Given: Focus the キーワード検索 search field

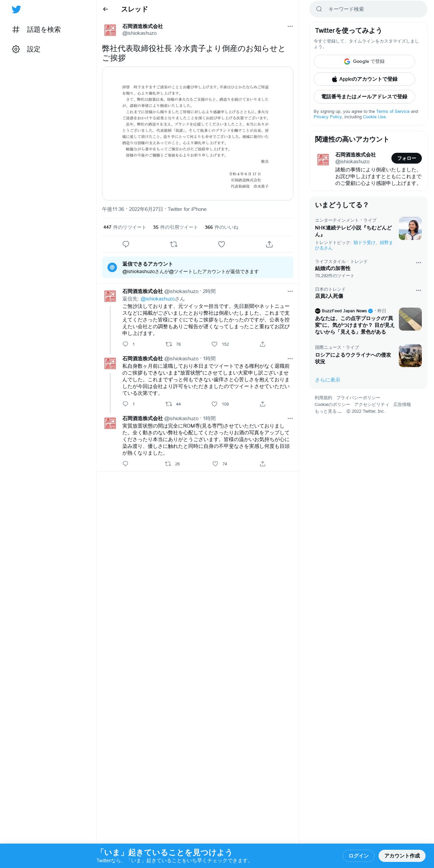Looking at the screenshot, I should click(368, 9).
